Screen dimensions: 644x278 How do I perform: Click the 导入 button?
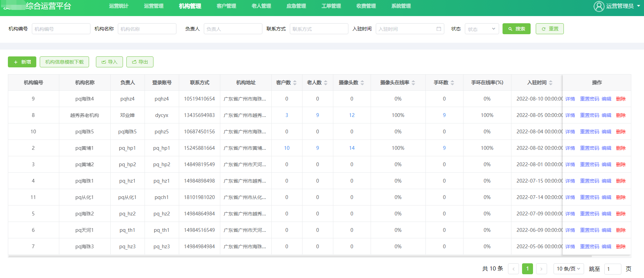pyautogui.click(x=109, y=62)
